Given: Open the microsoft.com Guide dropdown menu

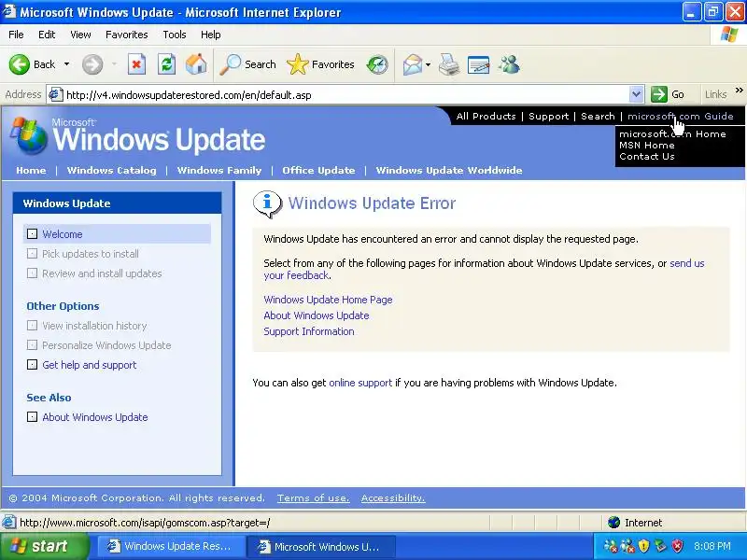Looking at the screenshot, I should [x=681, y=116].
